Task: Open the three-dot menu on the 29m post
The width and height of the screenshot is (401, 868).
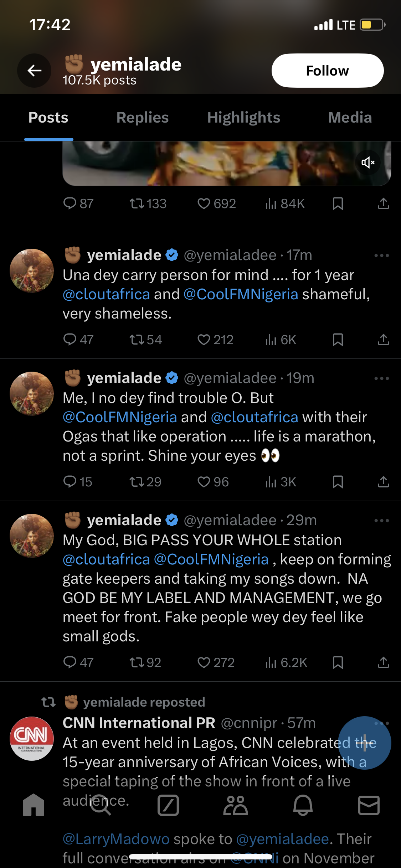Action: [381, 521]
